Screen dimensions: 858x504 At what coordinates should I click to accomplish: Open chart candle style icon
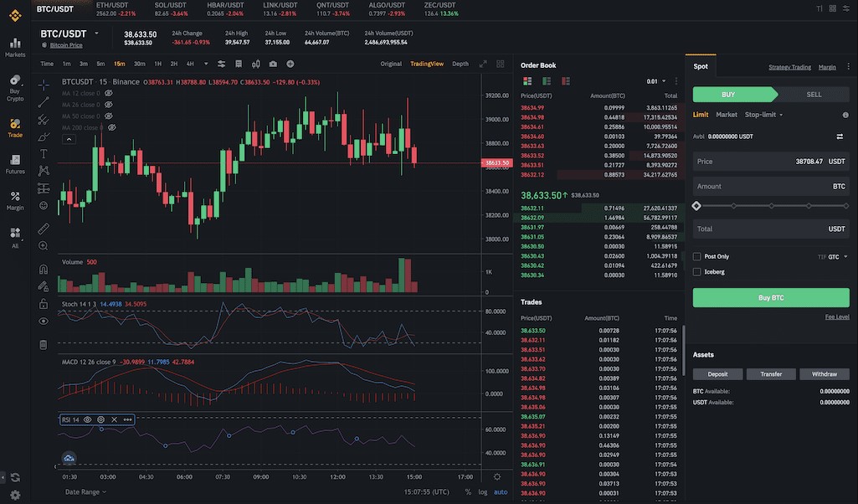click(255, 64)
